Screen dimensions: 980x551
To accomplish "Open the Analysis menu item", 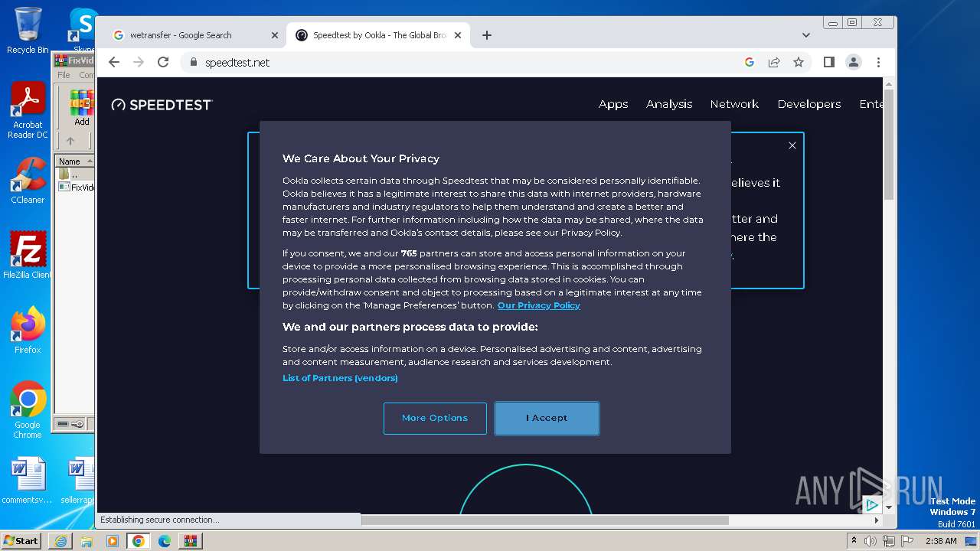I will [669, 104].
